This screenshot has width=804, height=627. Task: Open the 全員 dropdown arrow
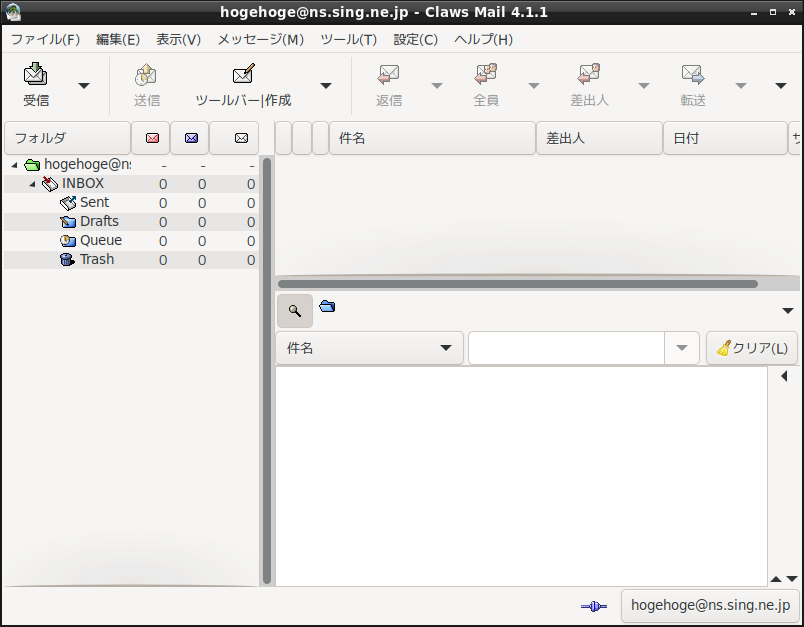point(533,86)
